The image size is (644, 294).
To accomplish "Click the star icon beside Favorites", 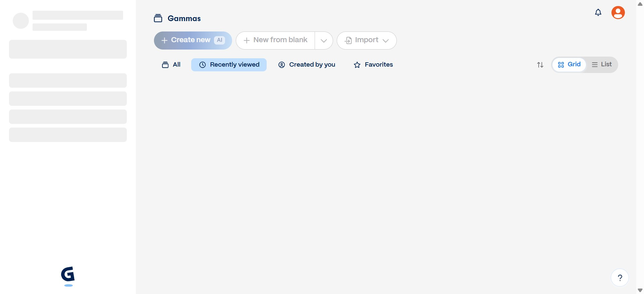I will (357, 65).
